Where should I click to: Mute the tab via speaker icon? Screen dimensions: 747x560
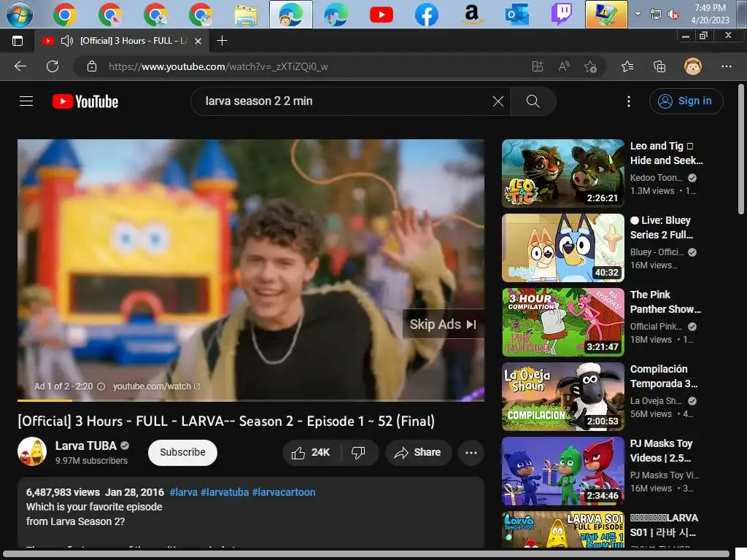[x=67, y=41]
